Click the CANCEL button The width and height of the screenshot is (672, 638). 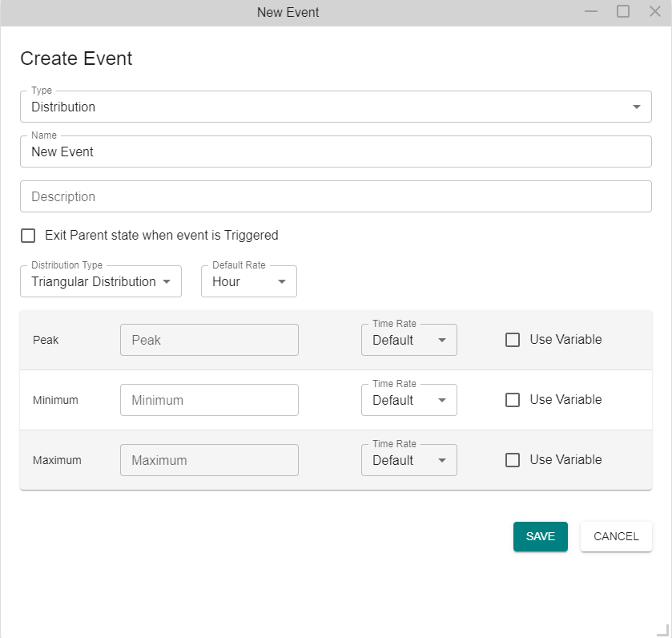[x=616, y=536]
